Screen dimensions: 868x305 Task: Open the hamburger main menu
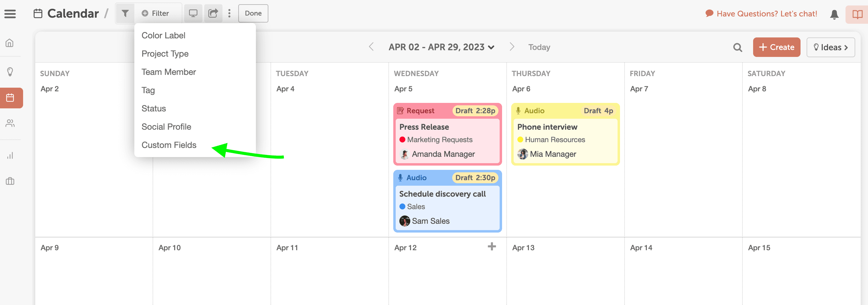(x=10, y=14)
